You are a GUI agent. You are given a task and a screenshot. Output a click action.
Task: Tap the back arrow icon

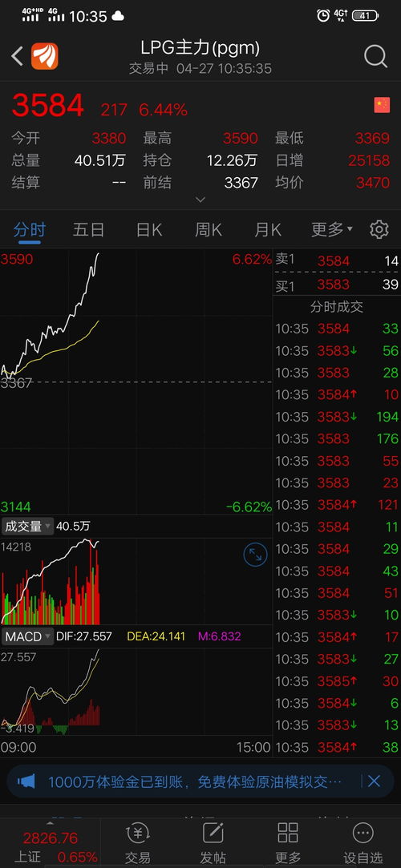pyautogui.click(x=17, y=56)
